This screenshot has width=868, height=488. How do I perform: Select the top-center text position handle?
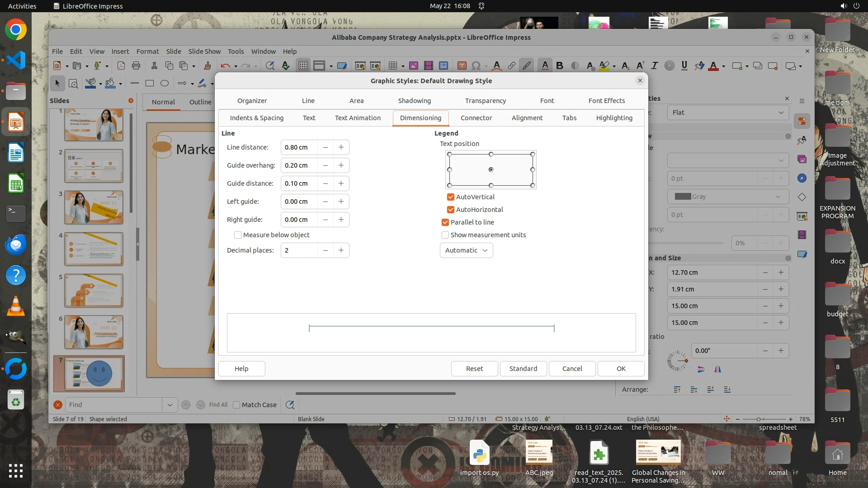point(491,155)
